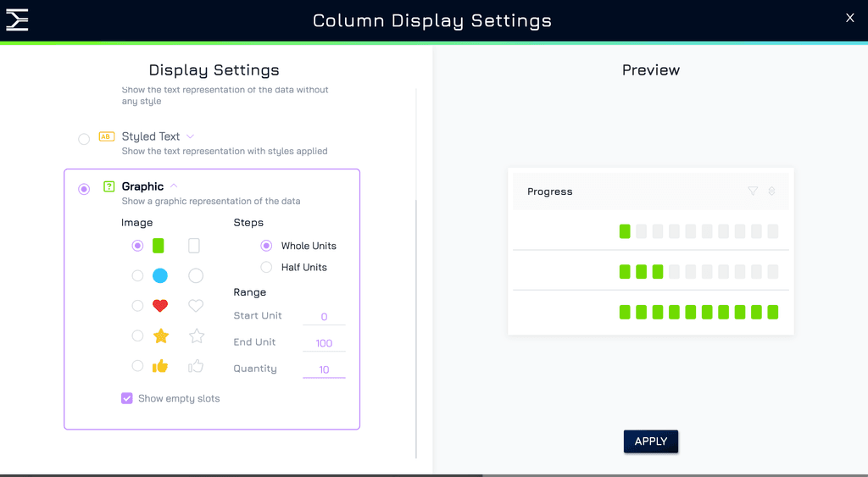The image size is (868, 477).
Task: Click the sort icon in the Progress header
Action: (771, 191)
